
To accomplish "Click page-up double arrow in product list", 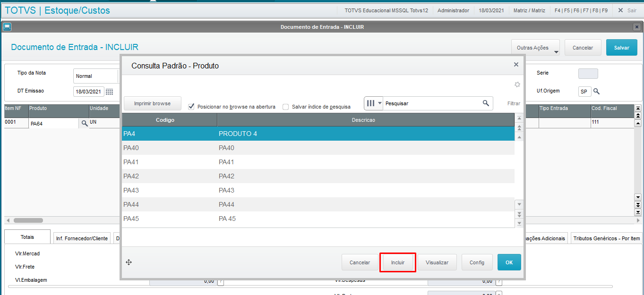I will (x=520, y=128).
